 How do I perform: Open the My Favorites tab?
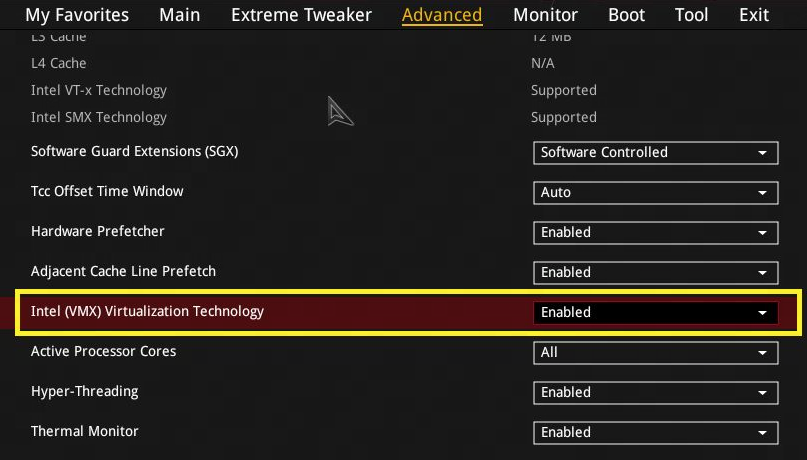tap(77, 15)
